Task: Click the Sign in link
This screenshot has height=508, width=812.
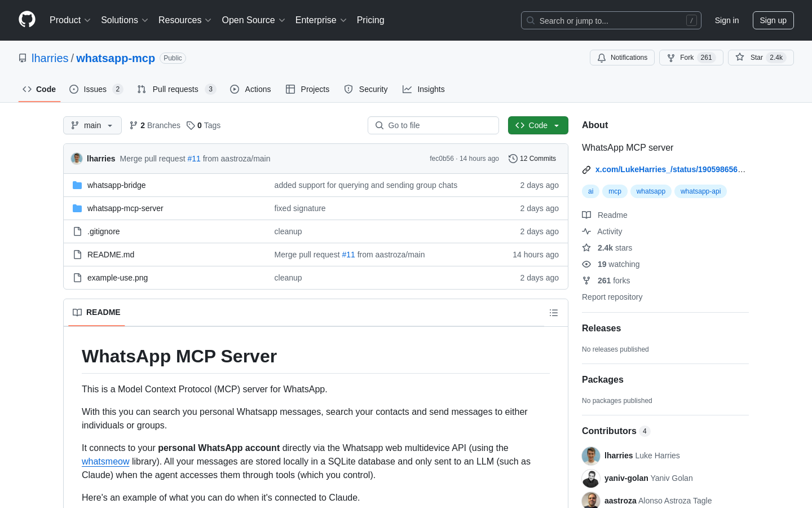Action: (x=727, y=20)
